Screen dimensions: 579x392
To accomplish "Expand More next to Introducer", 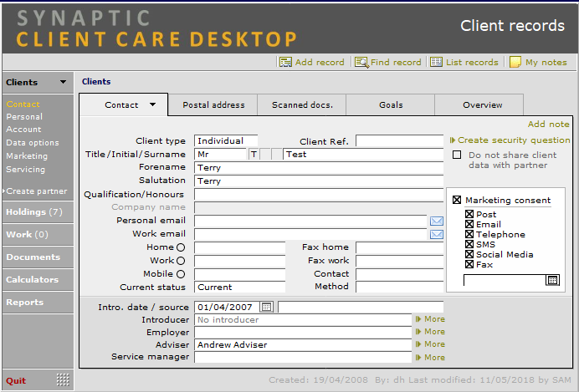I will tap(430, 319).
